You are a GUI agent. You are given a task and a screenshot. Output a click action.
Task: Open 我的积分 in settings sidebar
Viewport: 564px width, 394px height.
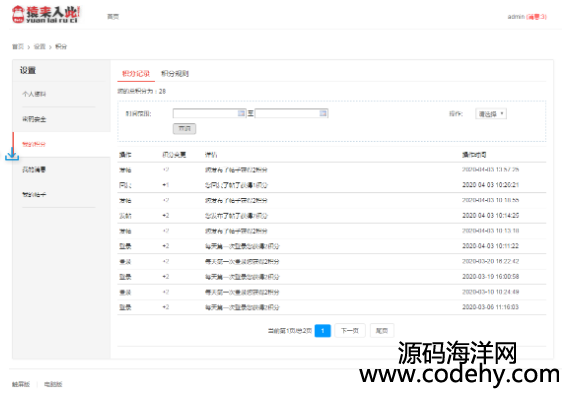tap(34, 144)
